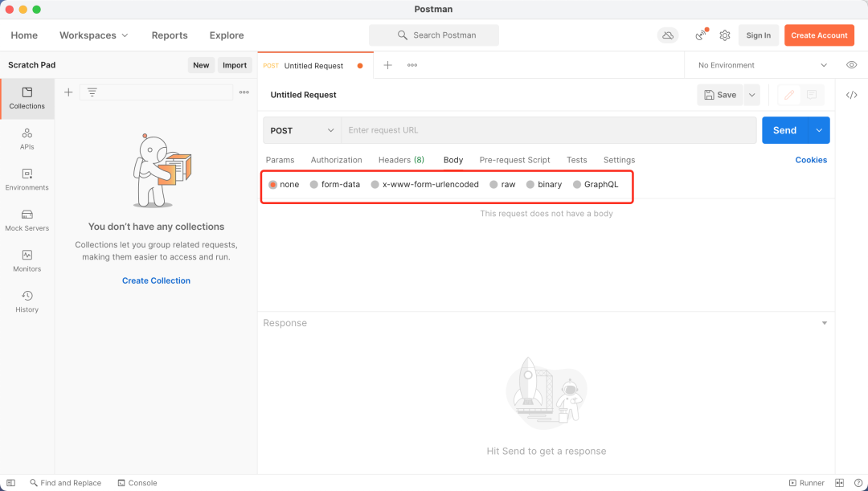Switch to the Authorization tab
The height and width of the screenshot is (491, 868).
336,160
